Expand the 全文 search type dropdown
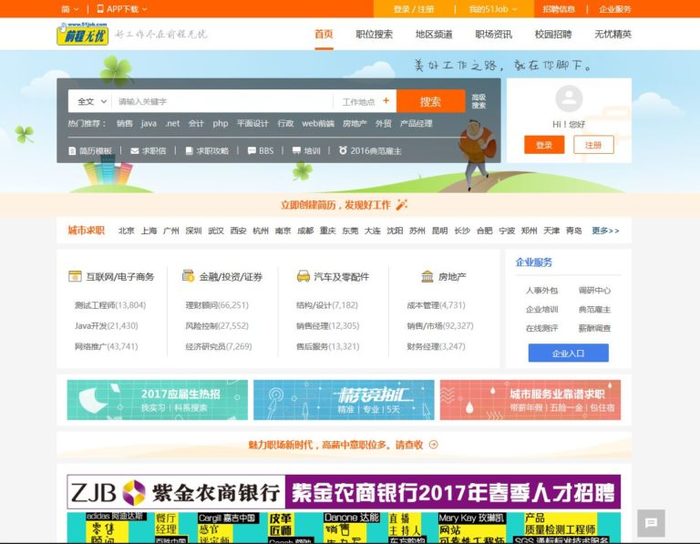This screenshot has height=544, width=700. 89,102
